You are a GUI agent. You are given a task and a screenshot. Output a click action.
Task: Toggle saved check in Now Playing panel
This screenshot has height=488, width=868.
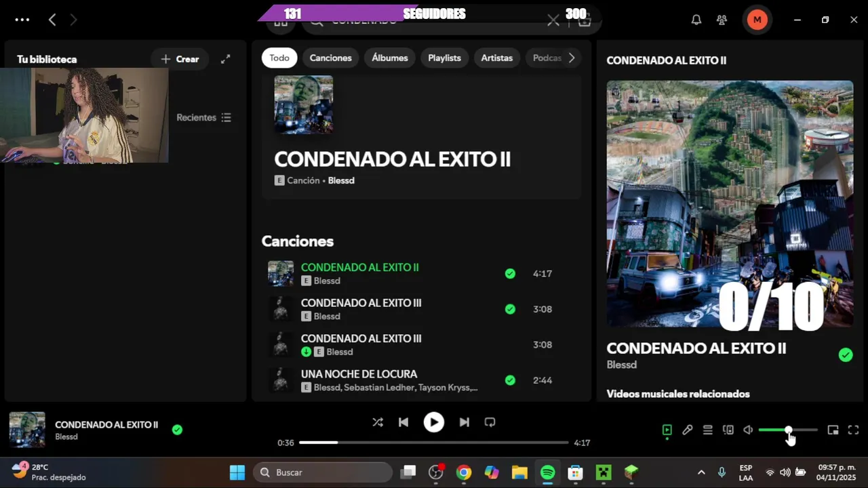(x=845, y=354)
